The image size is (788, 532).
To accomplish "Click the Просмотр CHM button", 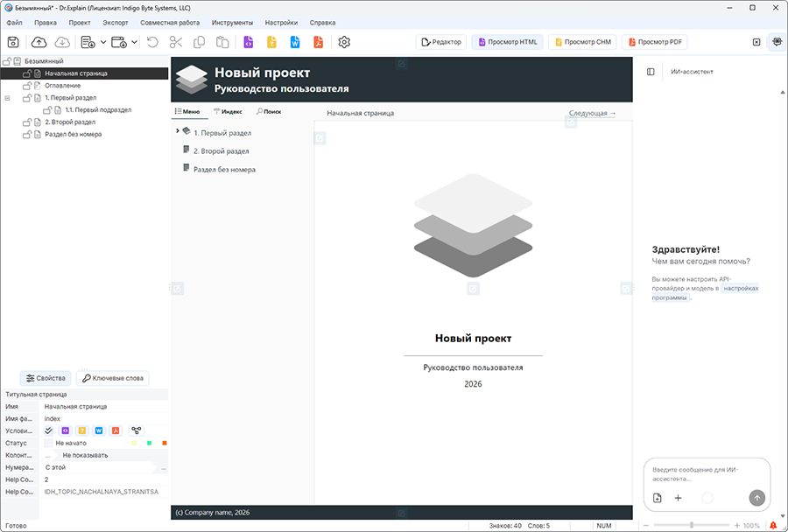I will pos(582,42).
